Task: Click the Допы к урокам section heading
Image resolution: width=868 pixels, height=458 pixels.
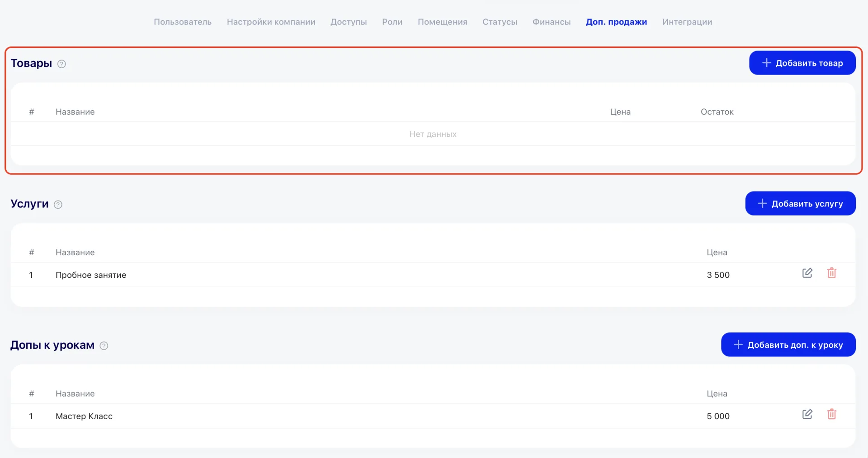Action: 52,345
